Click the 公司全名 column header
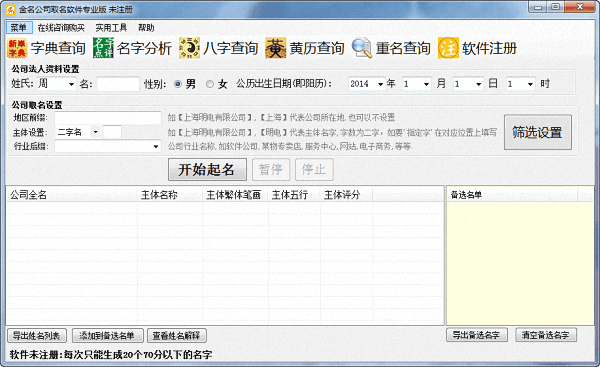The image size is (600, 367). click(72, 195)
